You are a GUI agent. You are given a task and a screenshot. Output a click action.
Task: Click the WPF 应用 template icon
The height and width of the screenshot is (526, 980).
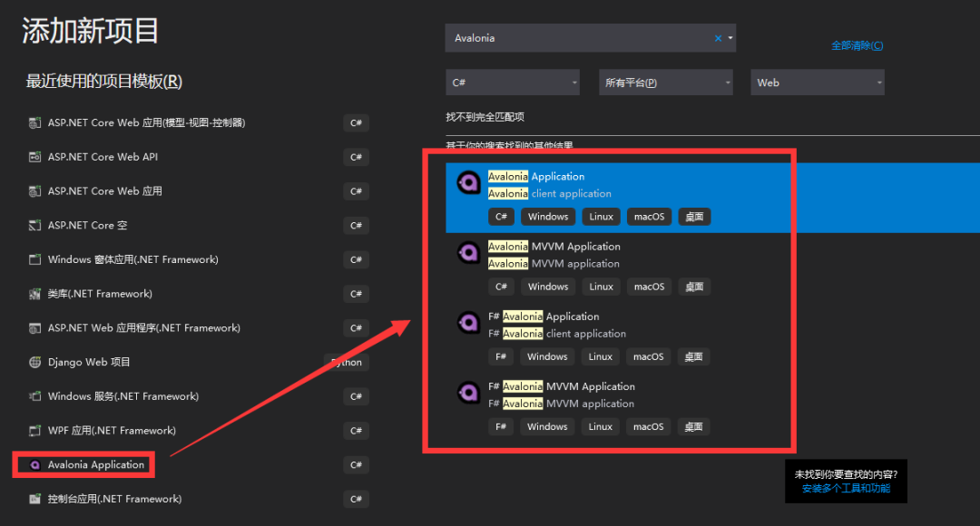pyautogui.click(x=35, y=431)
